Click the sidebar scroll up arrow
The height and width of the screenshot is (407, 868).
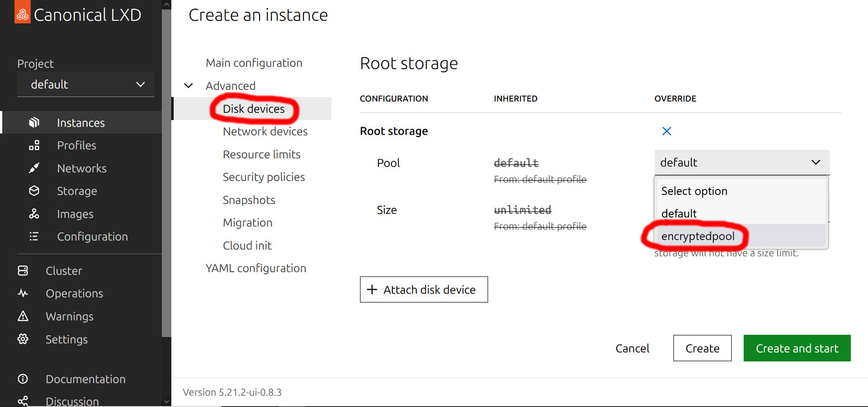pos(166,5)
